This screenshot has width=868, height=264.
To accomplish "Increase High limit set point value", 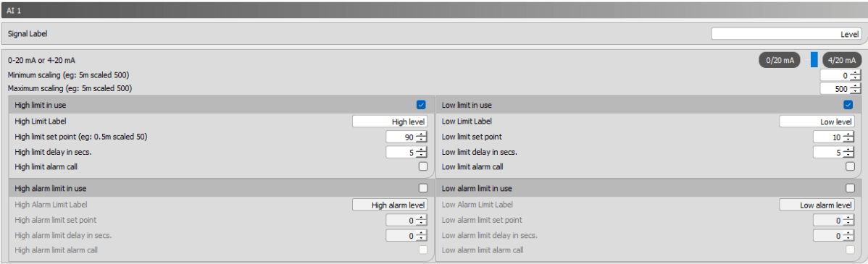I will click(421, 134).
